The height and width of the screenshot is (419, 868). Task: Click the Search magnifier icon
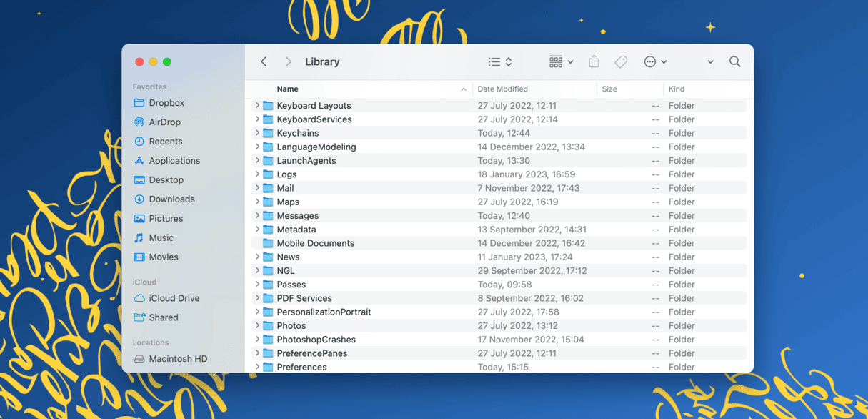click(734, 62)
